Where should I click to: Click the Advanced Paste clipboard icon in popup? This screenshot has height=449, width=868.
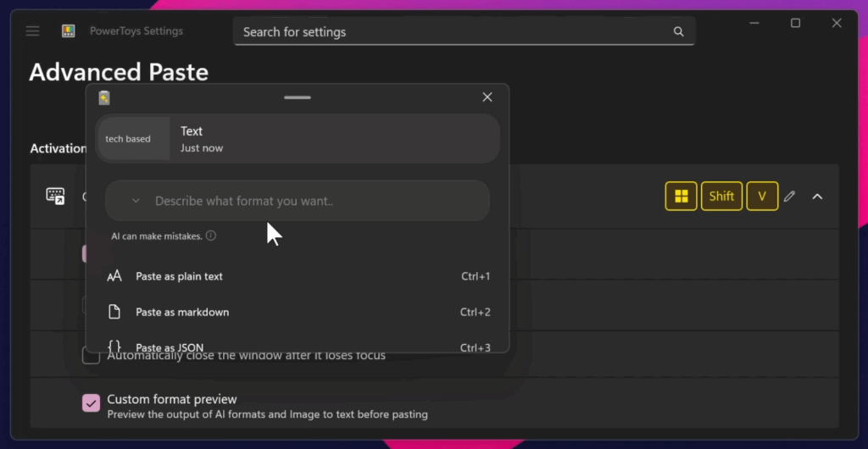pyautogui.click(x=104, y=97)
